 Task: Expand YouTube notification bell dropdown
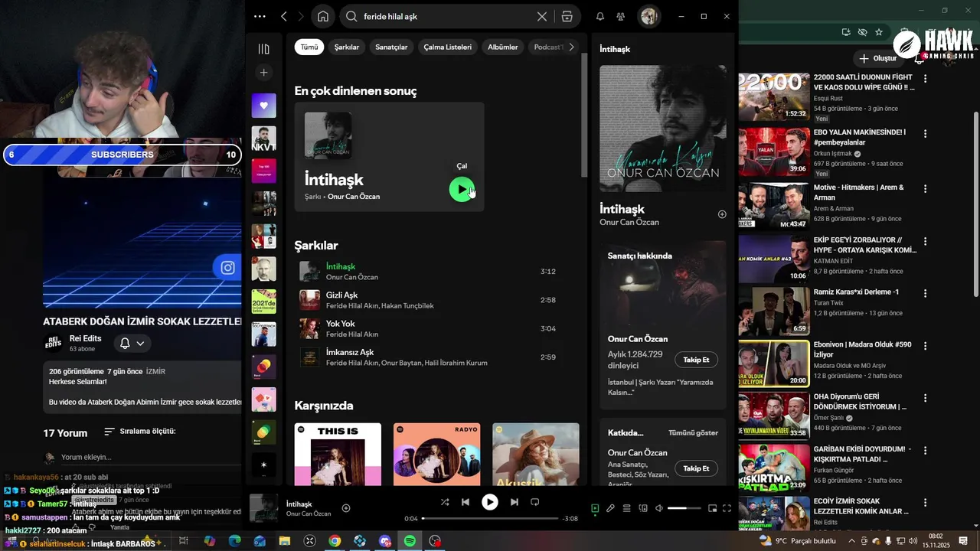pyautogui.click(x=132, y=344)
